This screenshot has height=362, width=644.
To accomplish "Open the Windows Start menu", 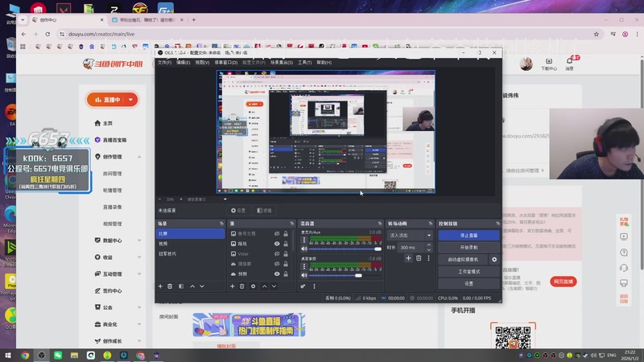I will [x=8, y=356].
